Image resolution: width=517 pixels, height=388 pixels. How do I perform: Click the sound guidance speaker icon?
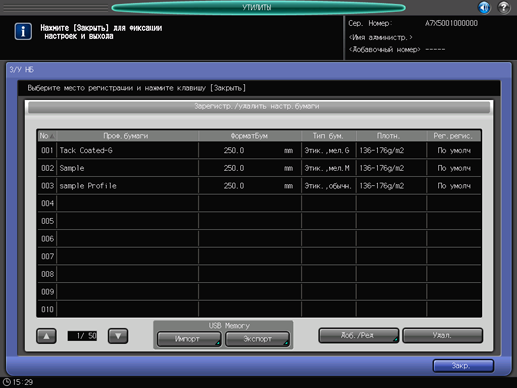click(484, 7)
